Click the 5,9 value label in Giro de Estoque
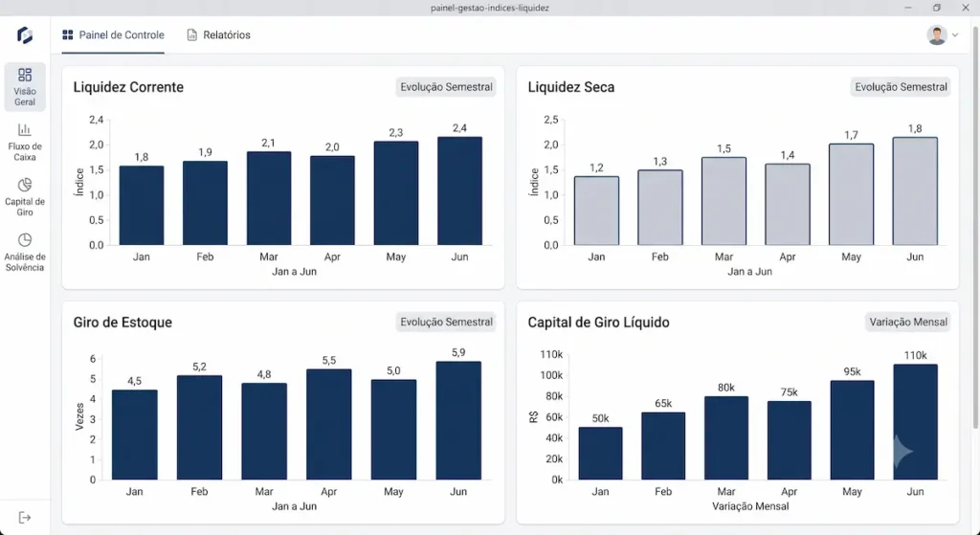The height and width of the screenshot is (535, 980). [x=458, y=352]
